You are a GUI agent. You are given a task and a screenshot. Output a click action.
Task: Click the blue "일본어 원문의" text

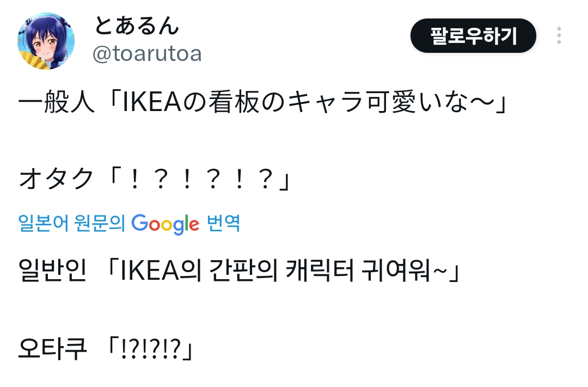(72, 224)
